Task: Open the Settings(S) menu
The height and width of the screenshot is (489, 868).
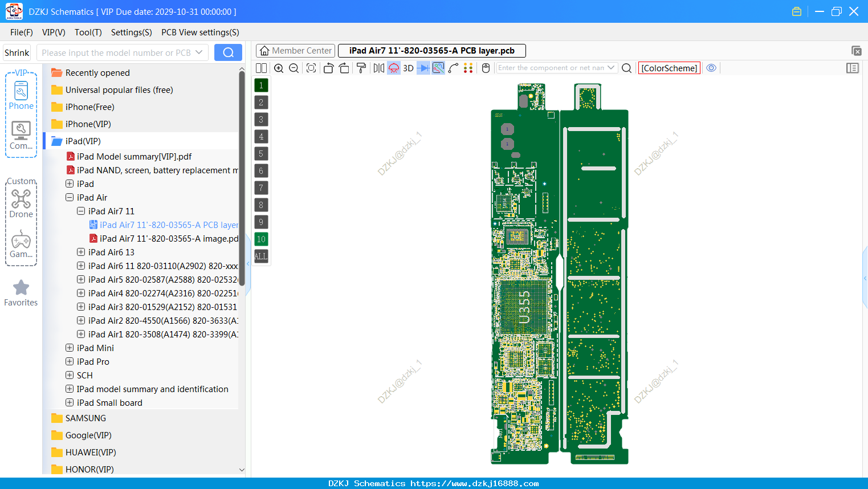Action: (x=132, y=32)
